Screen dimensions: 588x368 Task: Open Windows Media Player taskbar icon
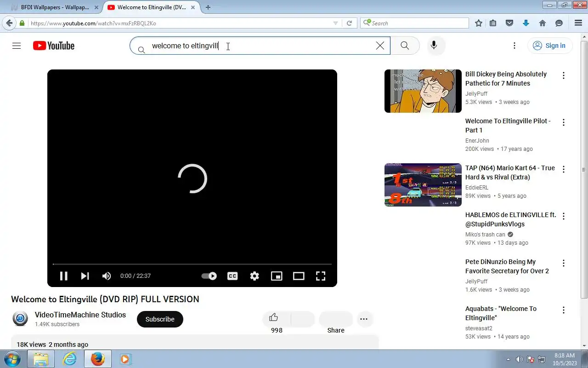(125, 359)
